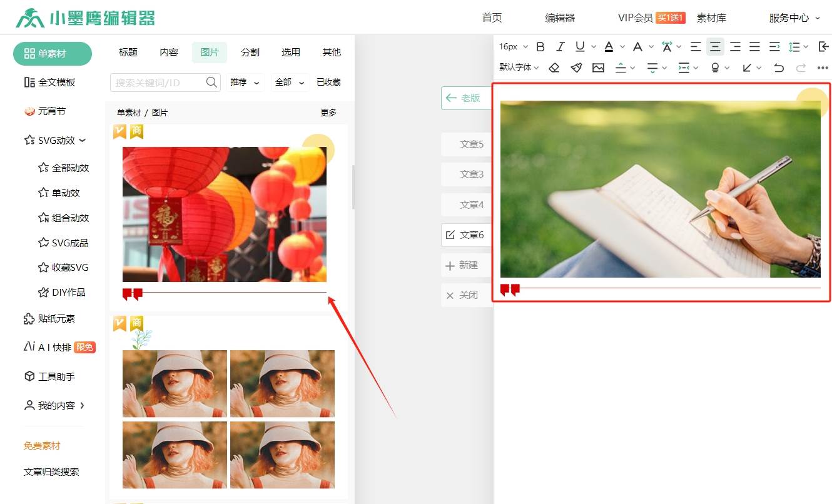The image size is (832, 504).
Task: Apply center alignment to text
Action: click(715, 47)
